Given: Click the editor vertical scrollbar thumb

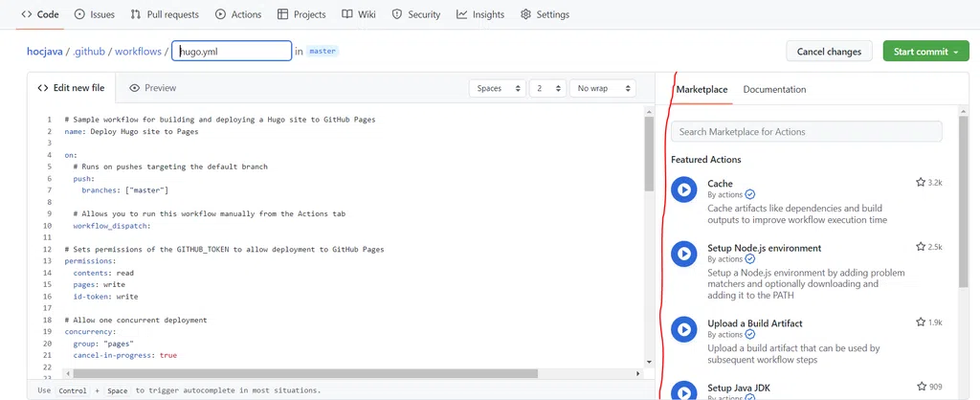Looking at the screenshot, I should (649, 154).
